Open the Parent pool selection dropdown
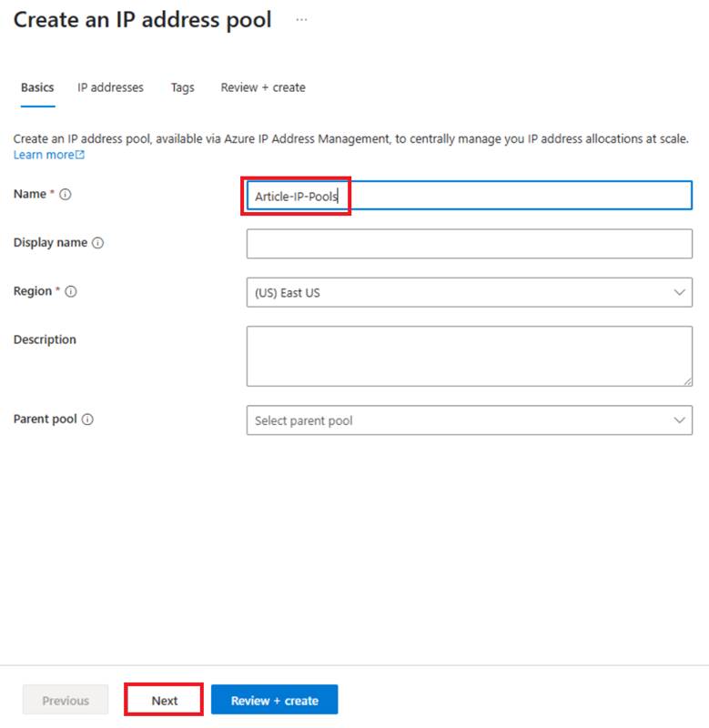The height and width of the screenshot is (728, 709). (468, 420)
